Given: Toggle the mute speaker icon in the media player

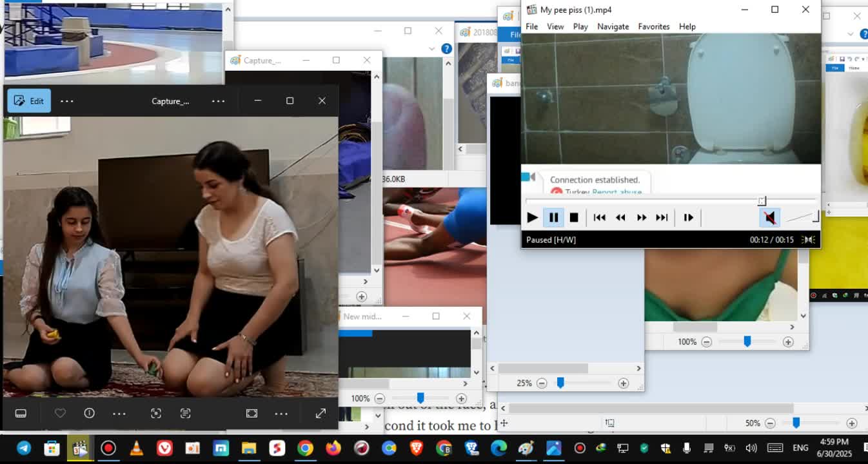Looking at the screenshot, I should [x=769, y=218].
